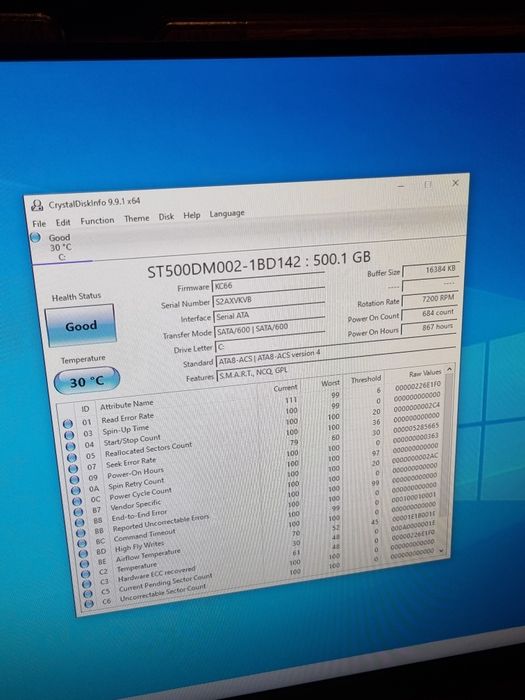Click the Worst column header

[330, 383]
